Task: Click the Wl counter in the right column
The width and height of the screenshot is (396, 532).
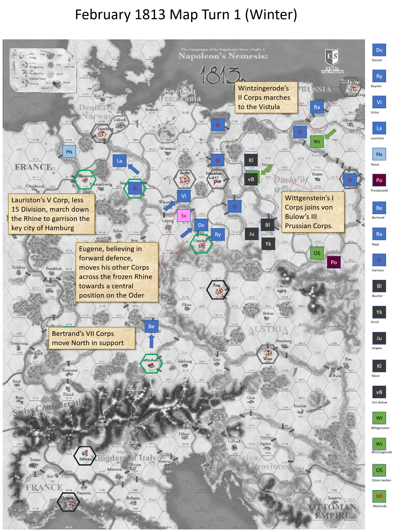Action: click(379, 496)
